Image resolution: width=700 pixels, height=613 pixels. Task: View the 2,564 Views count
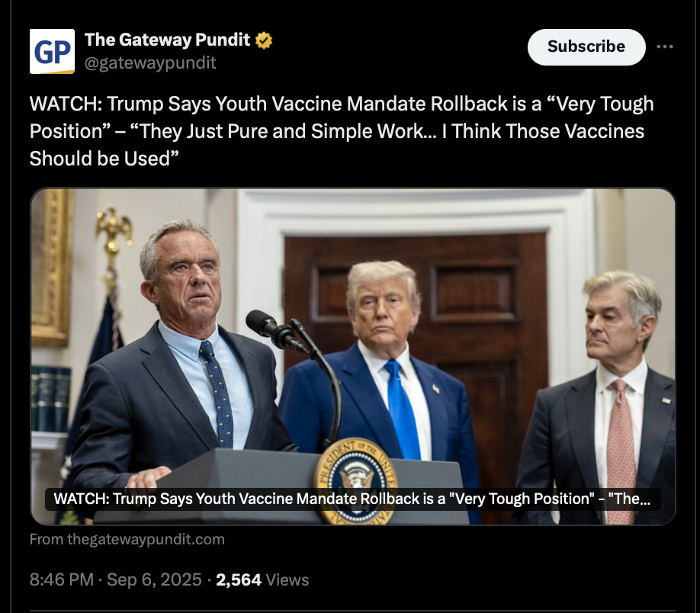pos(262,579)
